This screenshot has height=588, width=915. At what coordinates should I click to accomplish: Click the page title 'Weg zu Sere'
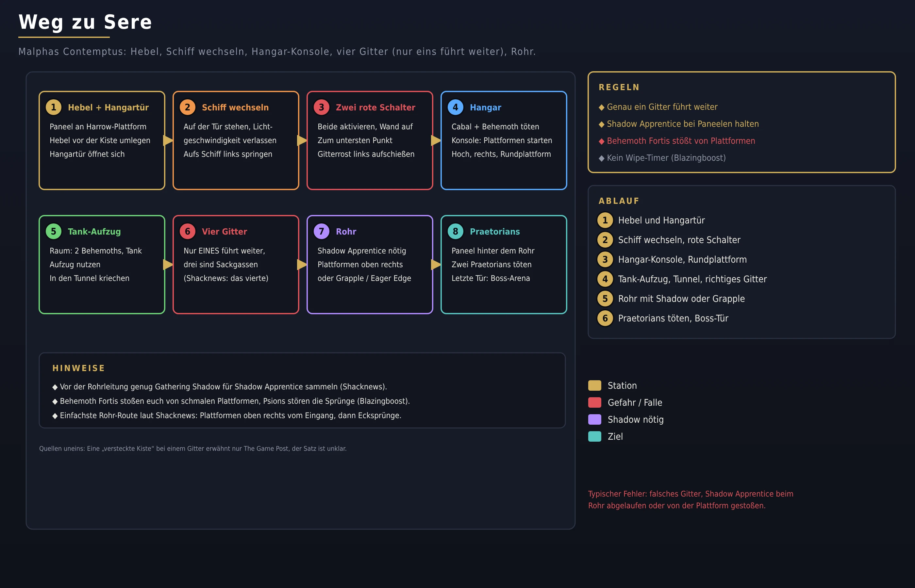(86, 22)
